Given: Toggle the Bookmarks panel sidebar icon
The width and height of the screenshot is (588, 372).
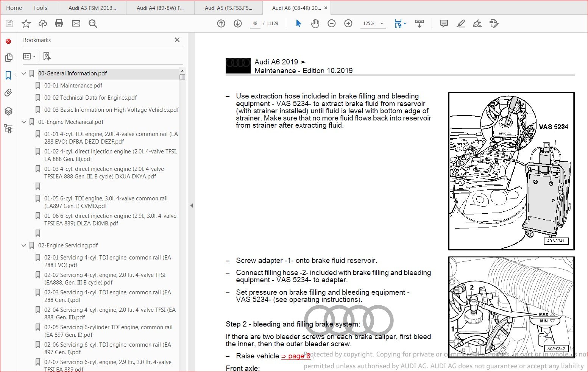Looking at the screenshot, I should (x=8, y=75).
